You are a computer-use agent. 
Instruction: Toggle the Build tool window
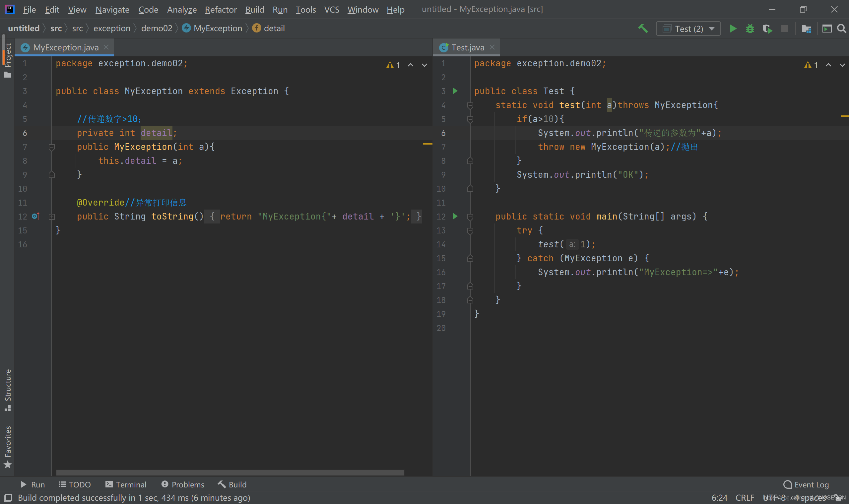232,484
